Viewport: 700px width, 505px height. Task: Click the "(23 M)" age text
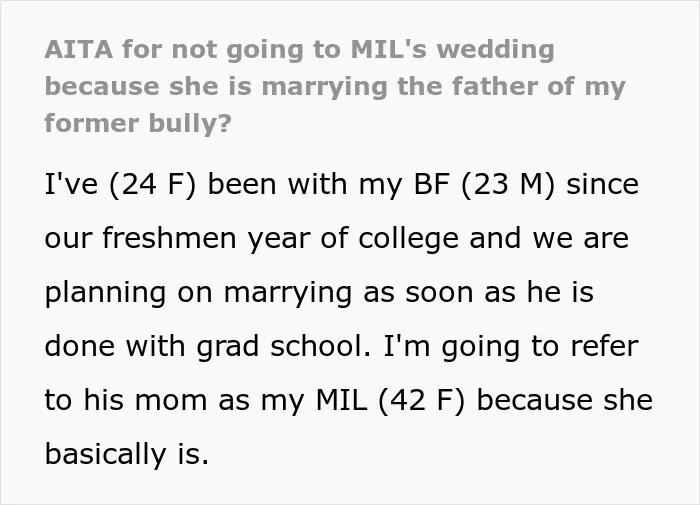pyautogui.click(x=508, y=184)
